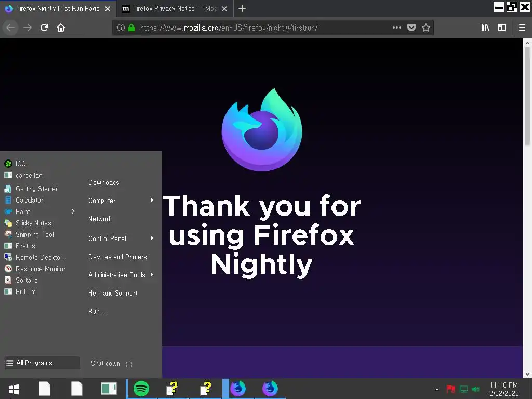Toggle the sidebar view
The height and width of the screenshot is (399, 532).
[x=502, y=28]
